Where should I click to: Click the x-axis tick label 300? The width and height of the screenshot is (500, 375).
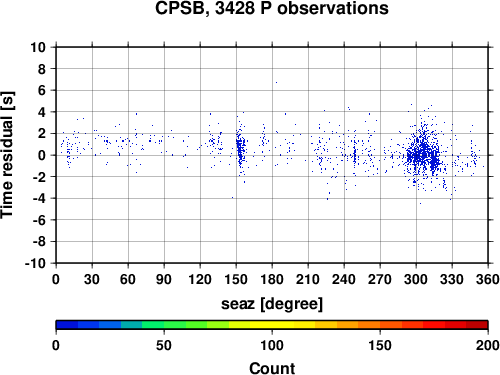[416, 279]
